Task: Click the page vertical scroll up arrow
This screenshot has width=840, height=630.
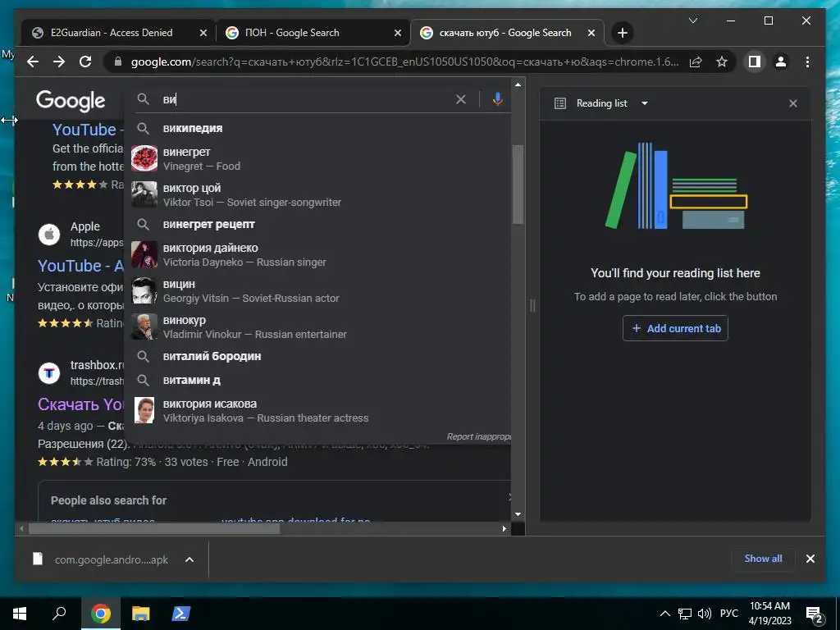Action: click(518, 84)
